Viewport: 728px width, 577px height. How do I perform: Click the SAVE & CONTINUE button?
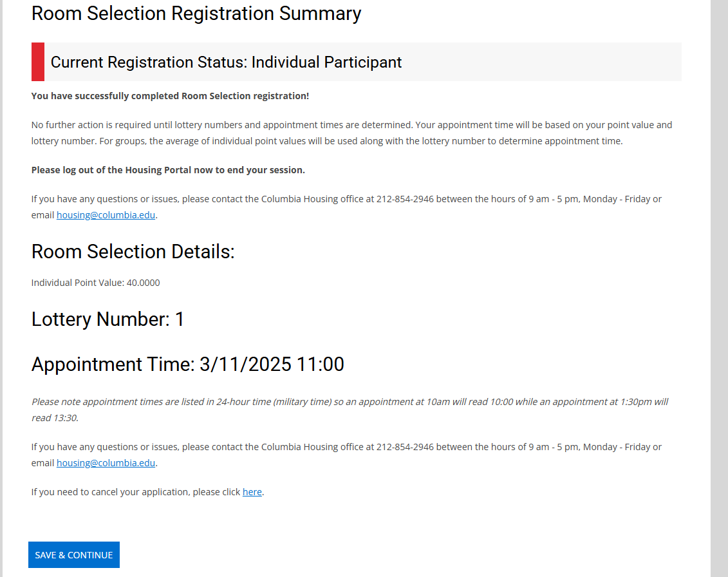(74, 555)
